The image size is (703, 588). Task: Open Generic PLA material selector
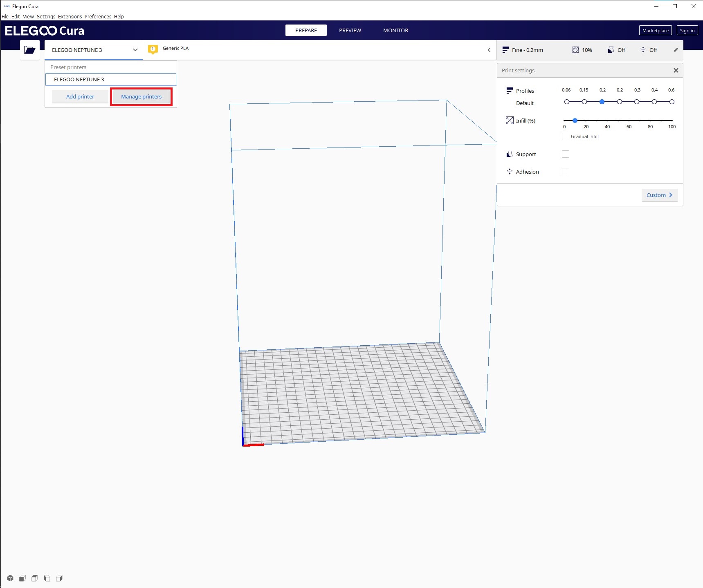[x=319, y=50]
